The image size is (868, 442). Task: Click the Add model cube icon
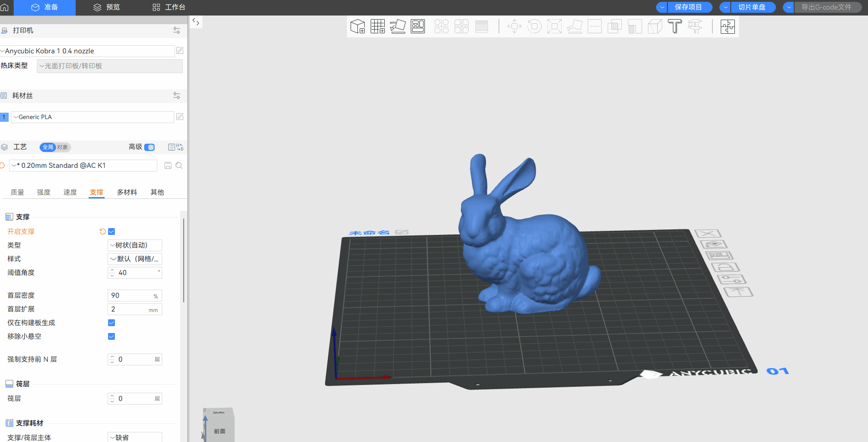(x=357, y=26)
